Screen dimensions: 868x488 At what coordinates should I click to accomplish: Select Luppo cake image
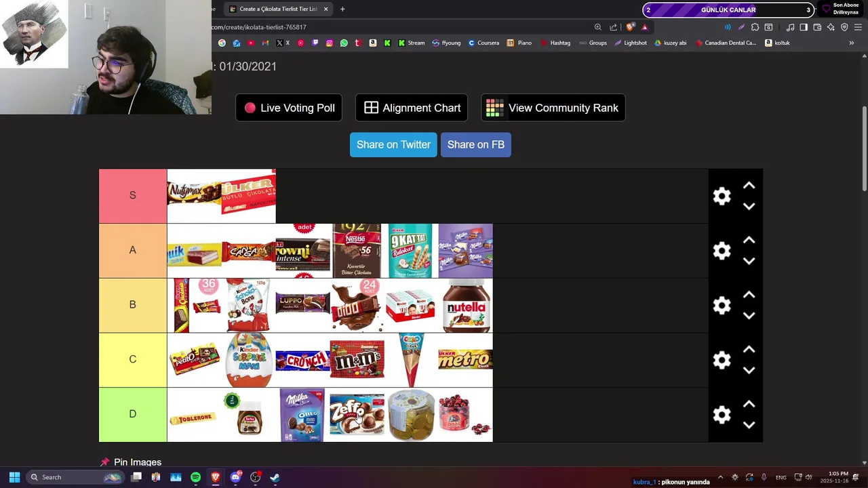303,306
